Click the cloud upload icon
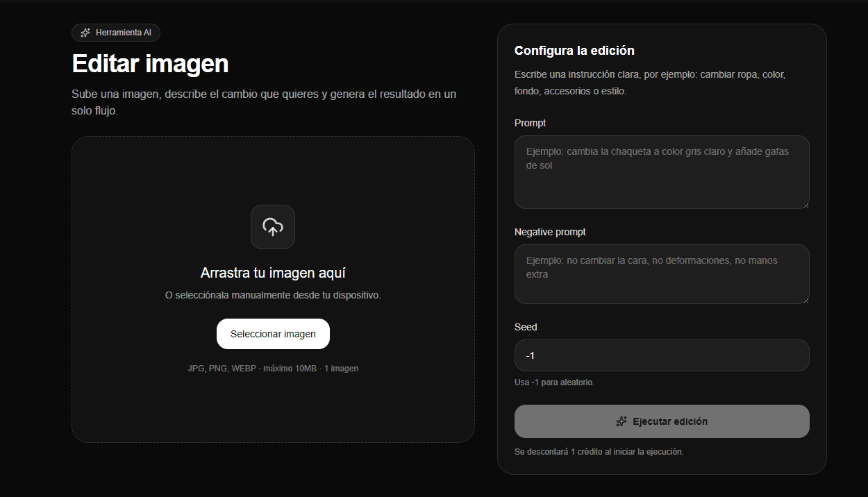This screenshot has height=497, width=868. point(273,226)
